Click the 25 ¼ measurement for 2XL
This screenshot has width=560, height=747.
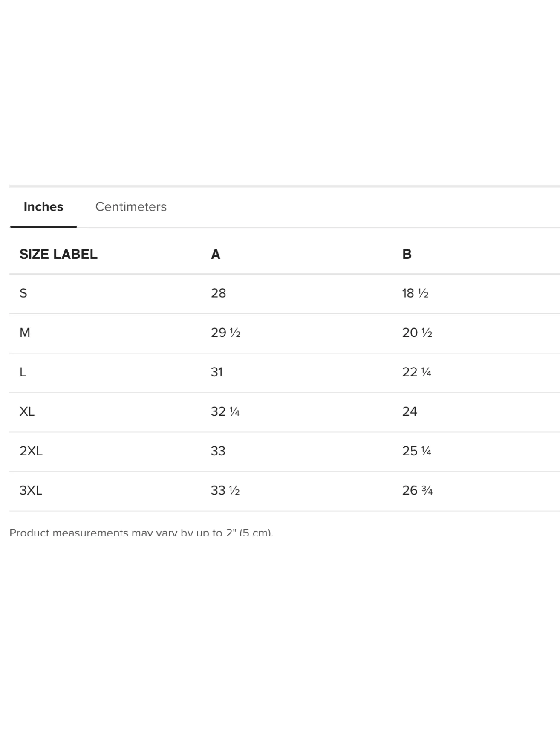[417, 451]
